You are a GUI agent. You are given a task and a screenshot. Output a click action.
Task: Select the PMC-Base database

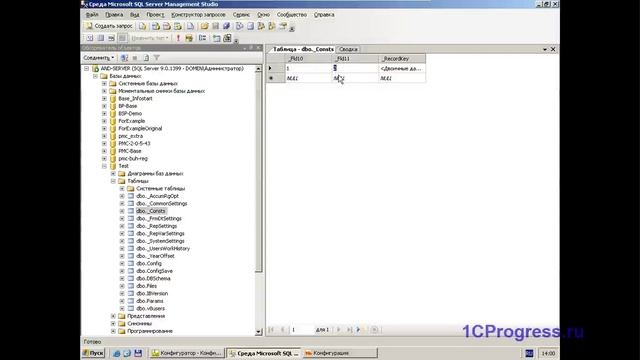[129, 151]
